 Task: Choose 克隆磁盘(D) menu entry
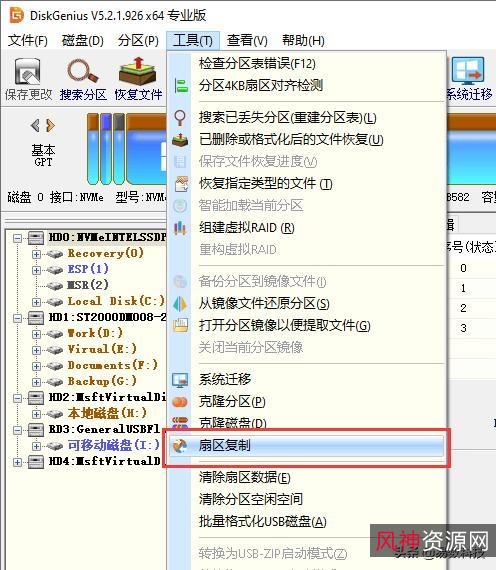point(306,422)
